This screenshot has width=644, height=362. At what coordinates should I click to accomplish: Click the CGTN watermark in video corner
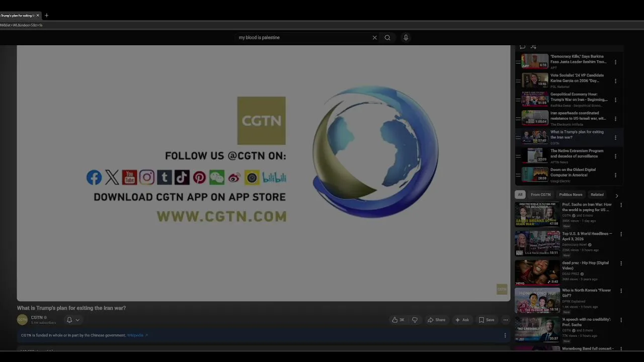(x=502, y=289)
